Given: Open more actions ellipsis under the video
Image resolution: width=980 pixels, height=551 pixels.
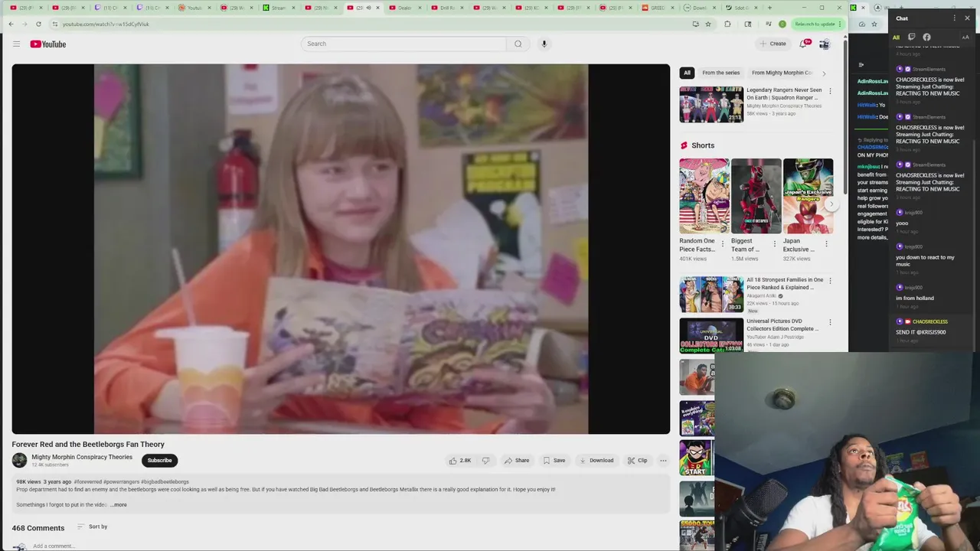Looking at the screenshot, I should pos(663,461).
